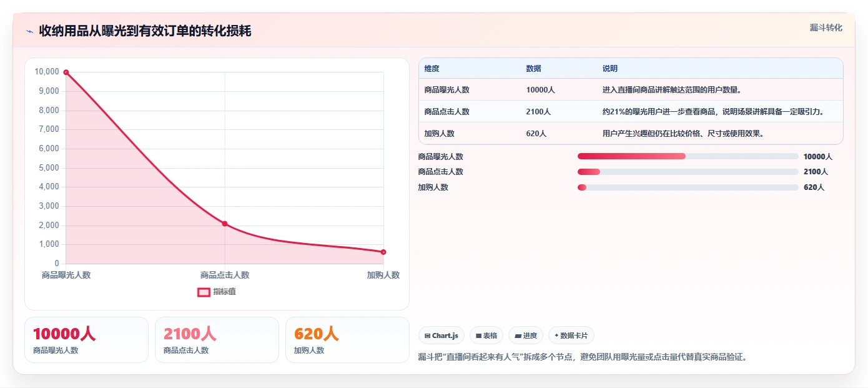Click the star icon in 数据卡片 tag

tap(556, 336)
